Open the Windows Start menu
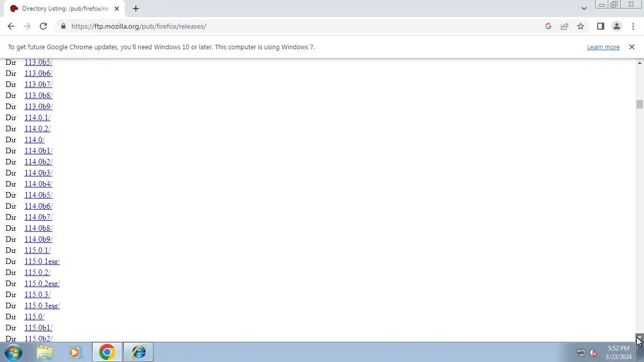Image resolution: width=644 pixels, height=362 pixels. (x=14, y=352)
